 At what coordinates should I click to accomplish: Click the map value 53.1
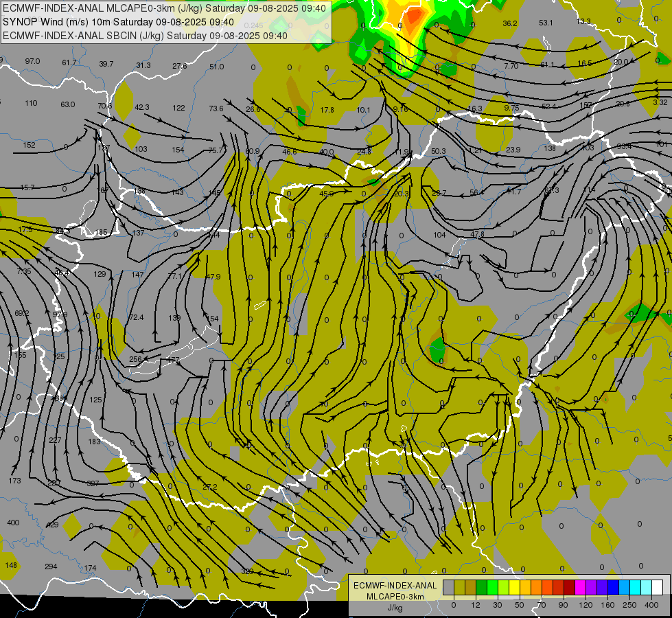coord(546,23)
